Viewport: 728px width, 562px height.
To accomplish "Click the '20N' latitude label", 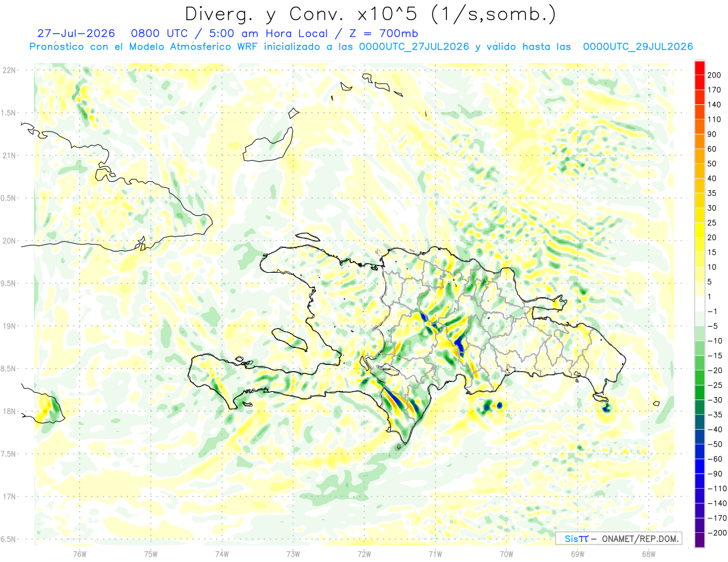I will pos(10,241).
